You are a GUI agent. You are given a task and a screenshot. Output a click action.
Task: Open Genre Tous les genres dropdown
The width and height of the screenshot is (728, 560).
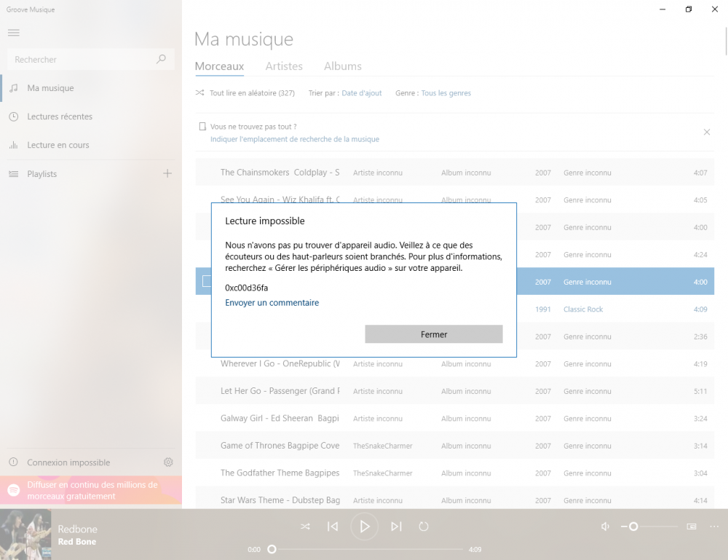click(x=446, y=93)
